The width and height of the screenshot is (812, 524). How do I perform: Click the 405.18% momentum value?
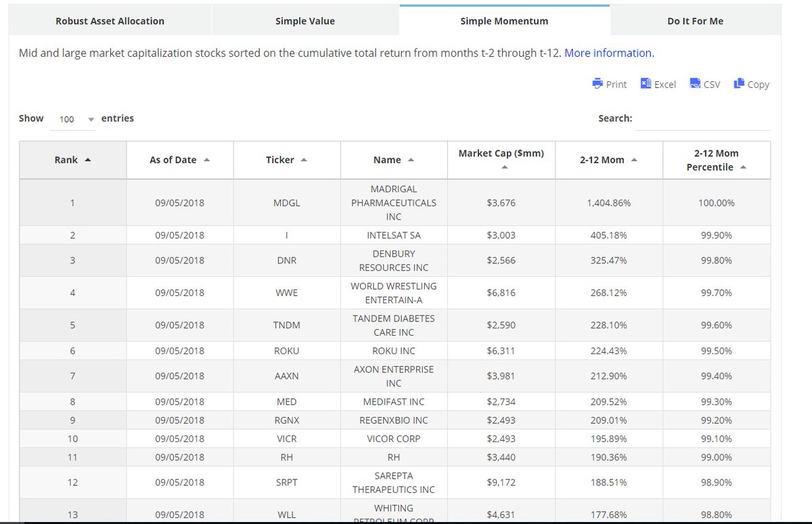[609, 235]
